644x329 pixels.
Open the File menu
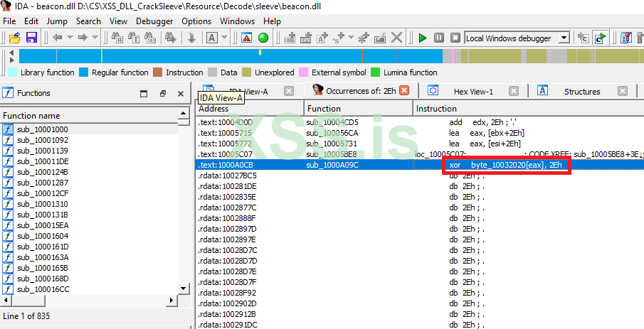(x=9, y=21)
